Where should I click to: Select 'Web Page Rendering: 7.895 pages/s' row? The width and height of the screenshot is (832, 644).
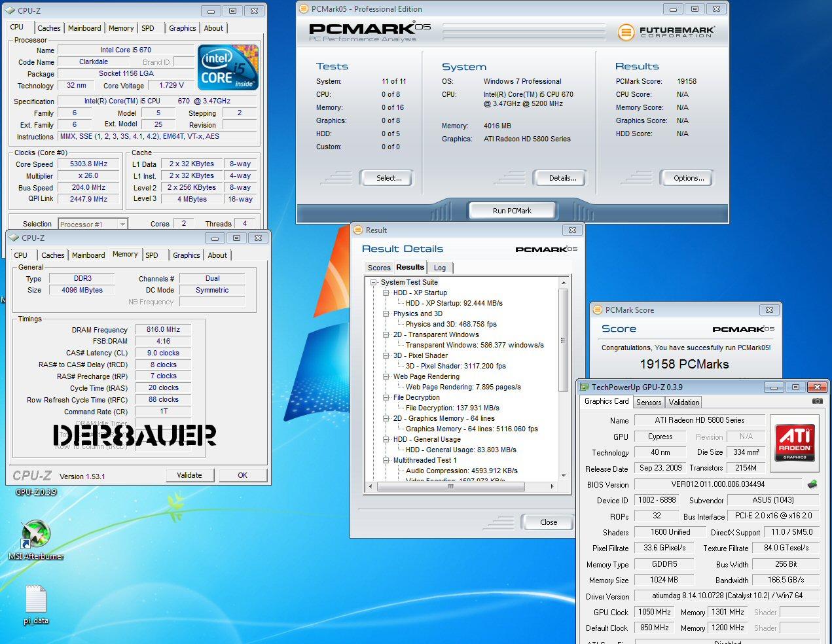tap(463, 387)
